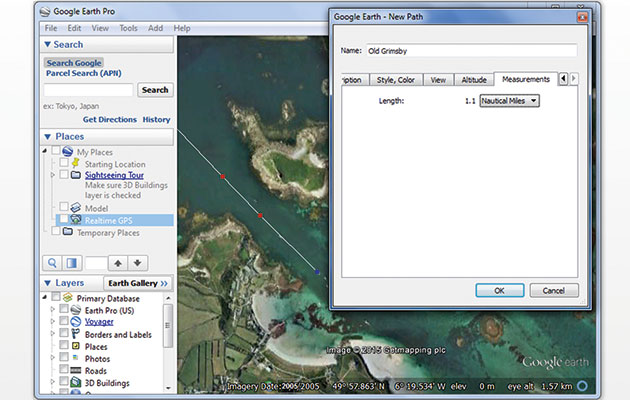Switch to the Style, Color tab
The image size is (630, 400).
(x=396, y=80)
